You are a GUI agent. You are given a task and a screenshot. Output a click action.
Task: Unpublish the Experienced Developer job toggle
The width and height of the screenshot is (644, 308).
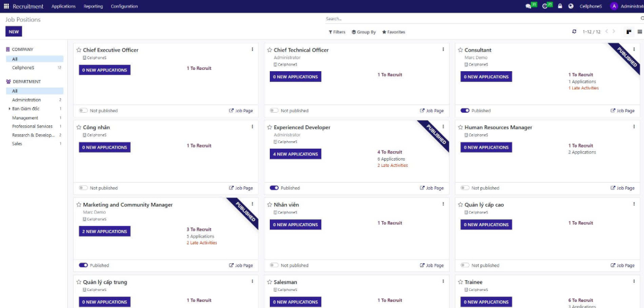pos(274,188)
